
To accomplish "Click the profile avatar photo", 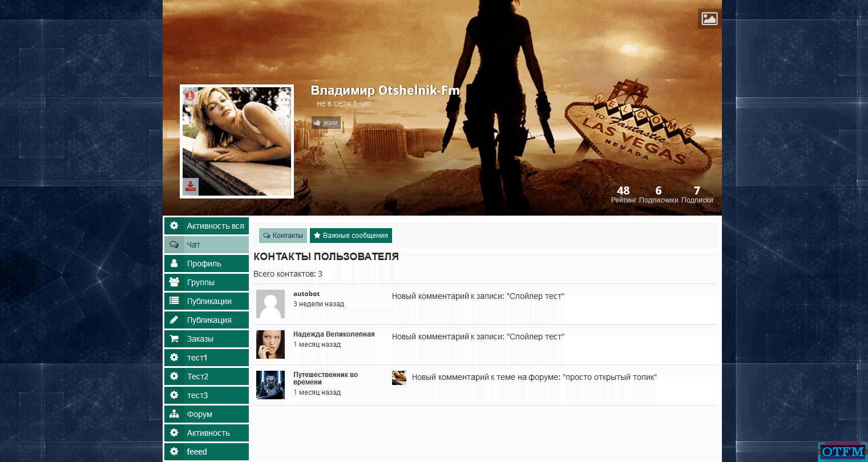I will (237, 141).
